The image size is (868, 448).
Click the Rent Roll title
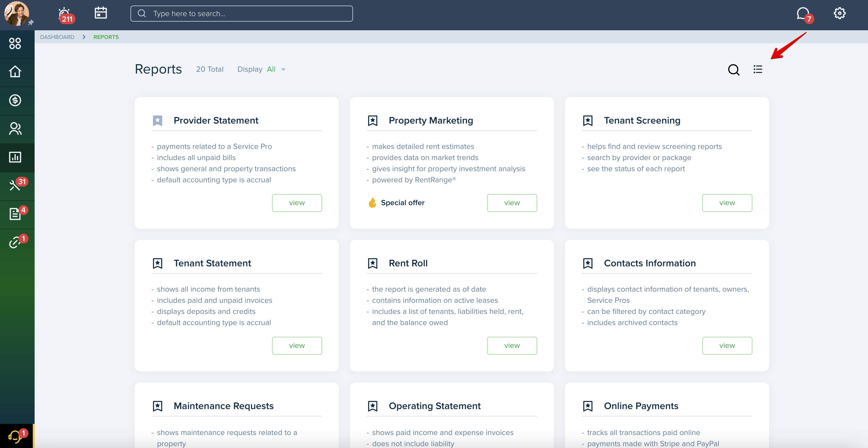click(408, 264)
